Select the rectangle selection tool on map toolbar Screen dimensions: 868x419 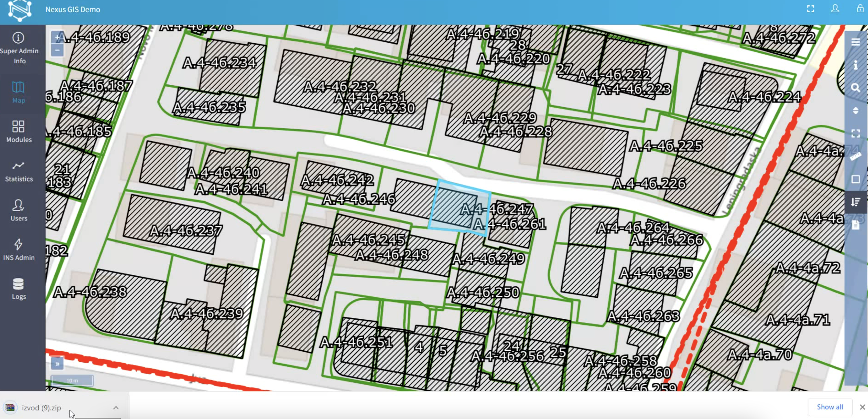tap(855, 179)
